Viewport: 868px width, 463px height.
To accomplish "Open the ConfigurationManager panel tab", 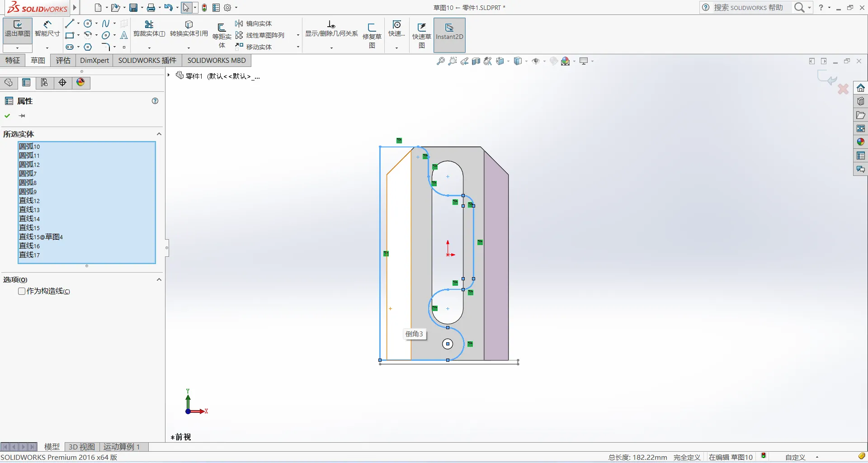I will pos(44,82).
